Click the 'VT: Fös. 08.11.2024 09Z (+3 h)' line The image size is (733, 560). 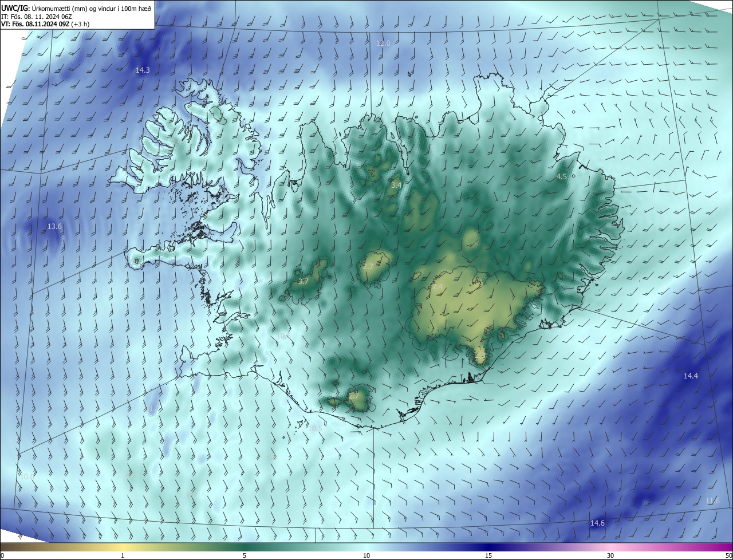pyautogui.click(x=45, y=24)
